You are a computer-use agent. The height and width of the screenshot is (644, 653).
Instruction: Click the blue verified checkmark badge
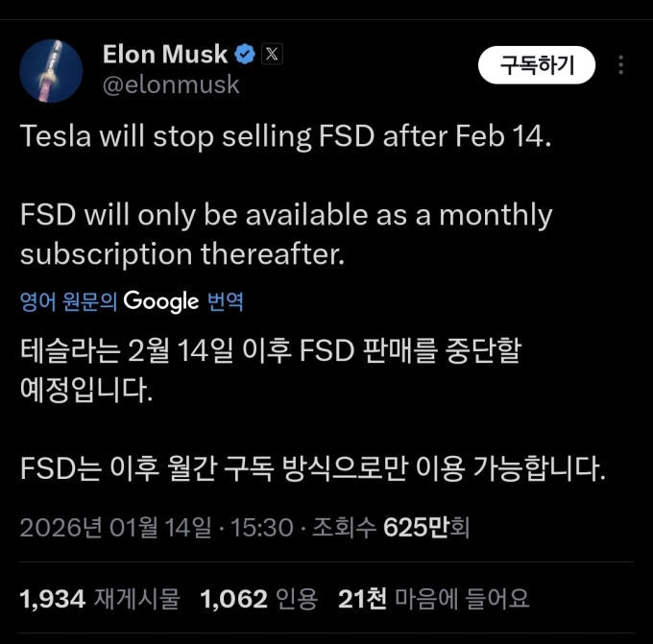[246, 55]
